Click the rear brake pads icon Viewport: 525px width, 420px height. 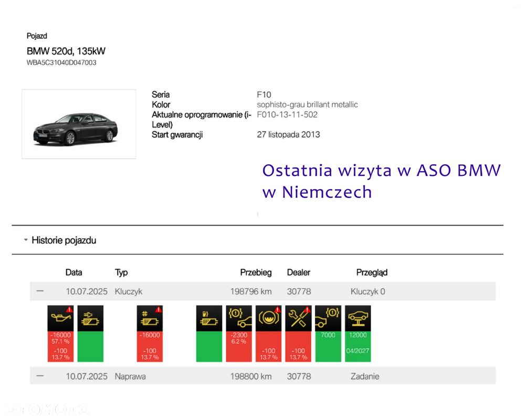tap(328, 318)
